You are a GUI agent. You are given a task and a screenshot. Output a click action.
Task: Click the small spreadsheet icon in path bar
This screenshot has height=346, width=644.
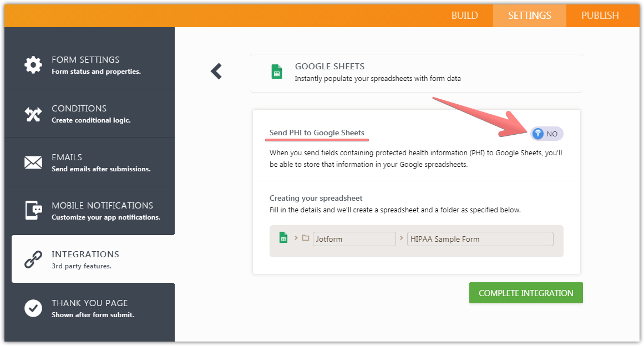[x=283, y=238]
